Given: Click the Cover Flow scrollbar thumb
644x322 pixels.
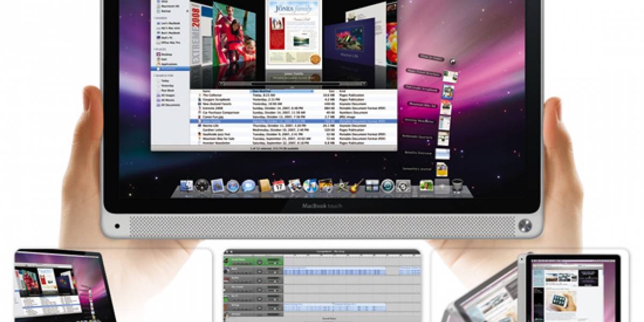Looking at the screenshot, I should [296, 84].
